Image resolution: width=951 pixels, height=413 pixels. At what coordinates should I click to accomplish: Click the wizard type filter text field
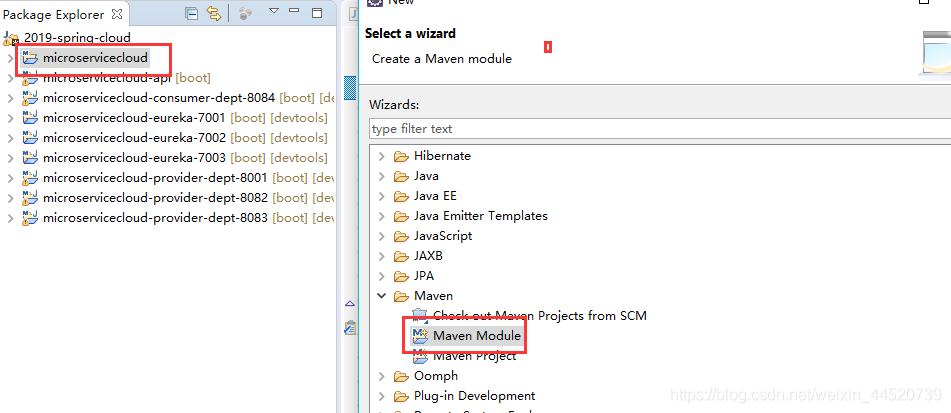[660, 129]
